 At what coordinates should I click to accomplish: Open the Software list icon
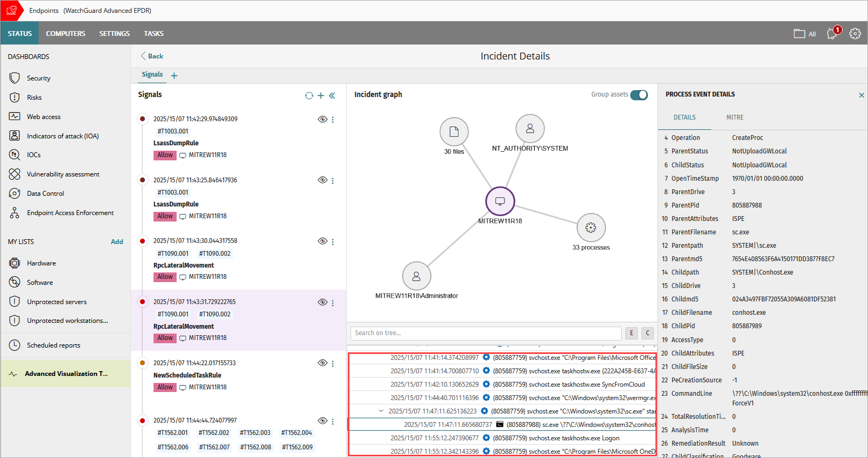[x=14, y=283]
